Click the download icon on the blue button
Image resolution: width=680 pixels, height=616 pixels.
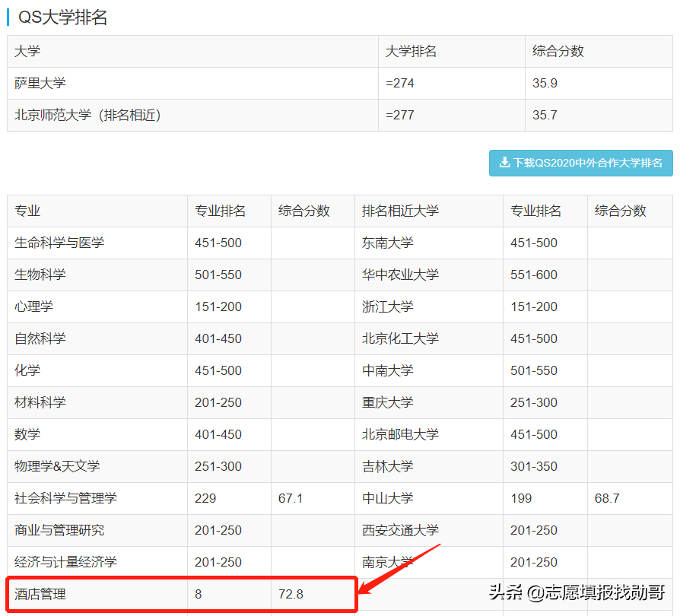(504, 163)
